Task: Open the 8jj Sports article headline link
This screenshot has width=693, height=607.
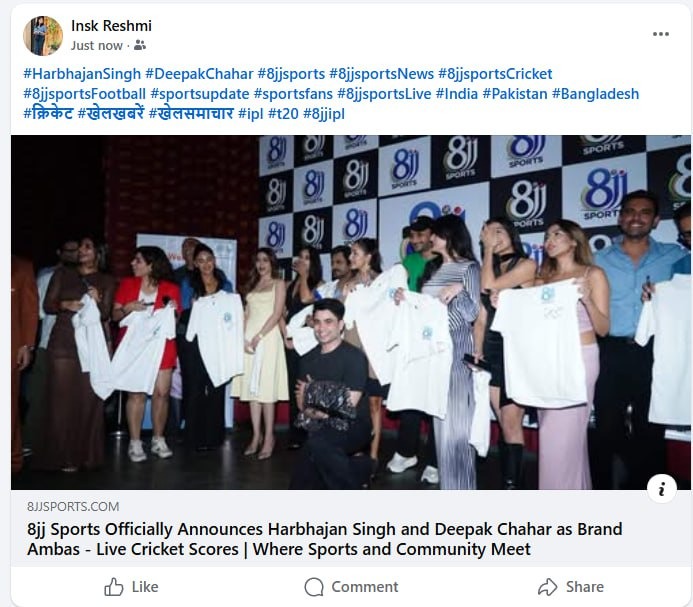Action: pos(324,539)
